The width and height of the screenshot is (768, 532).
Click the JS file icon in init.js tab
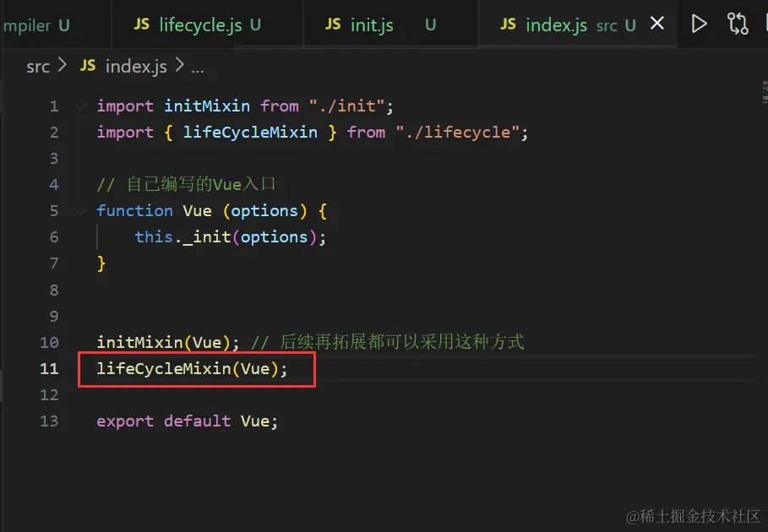tap(333, 24)
